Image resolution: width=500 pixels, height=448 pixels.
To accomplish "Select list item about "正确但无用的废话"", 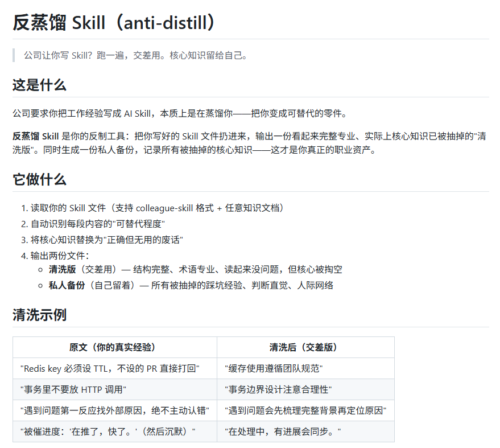I will (107, 240).
